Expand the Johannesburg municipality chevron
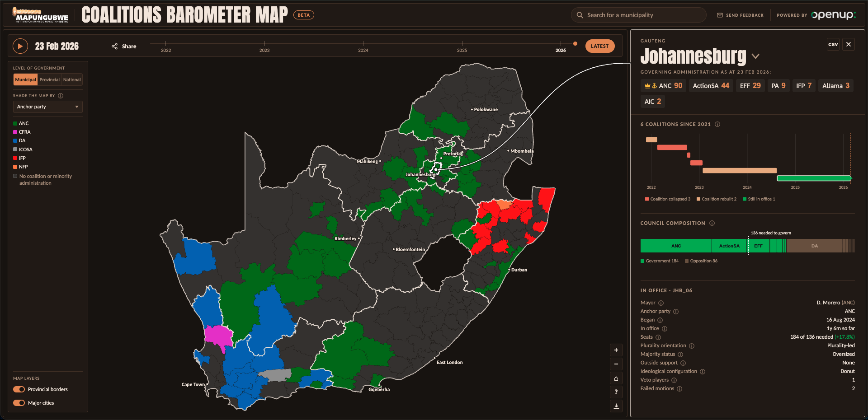This screenshot has height=420, width=868. [x=755, y=56]
